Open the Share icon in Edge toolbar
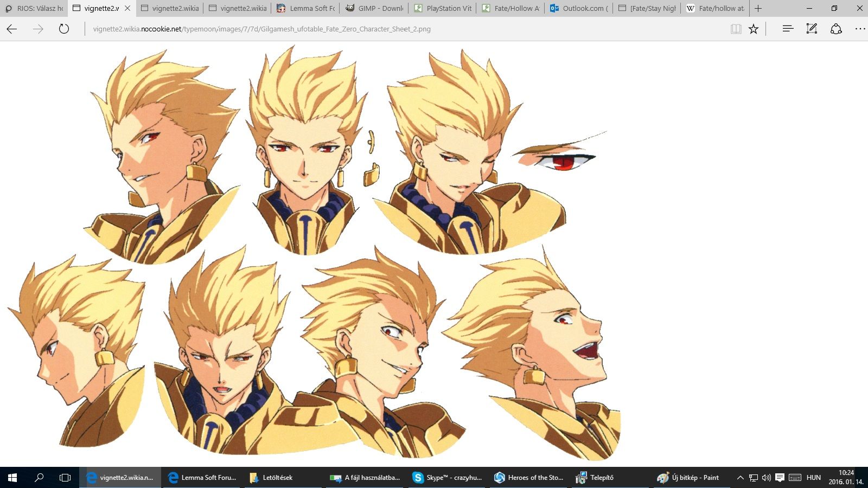The height and width of the screenshot is (488, 868). tap(836, 29)
